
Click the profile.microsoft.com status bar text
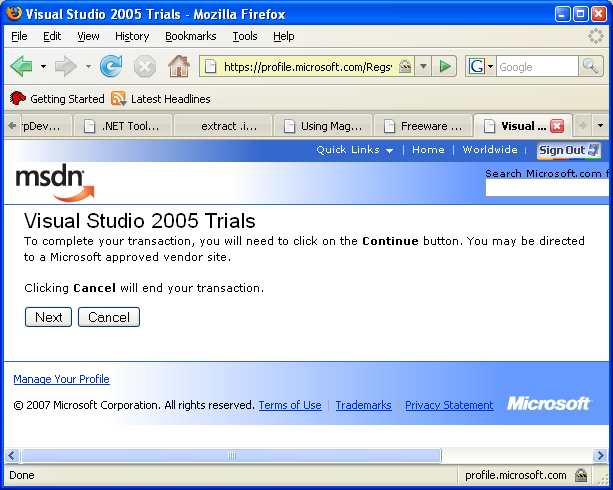click(x=515, y=476)
